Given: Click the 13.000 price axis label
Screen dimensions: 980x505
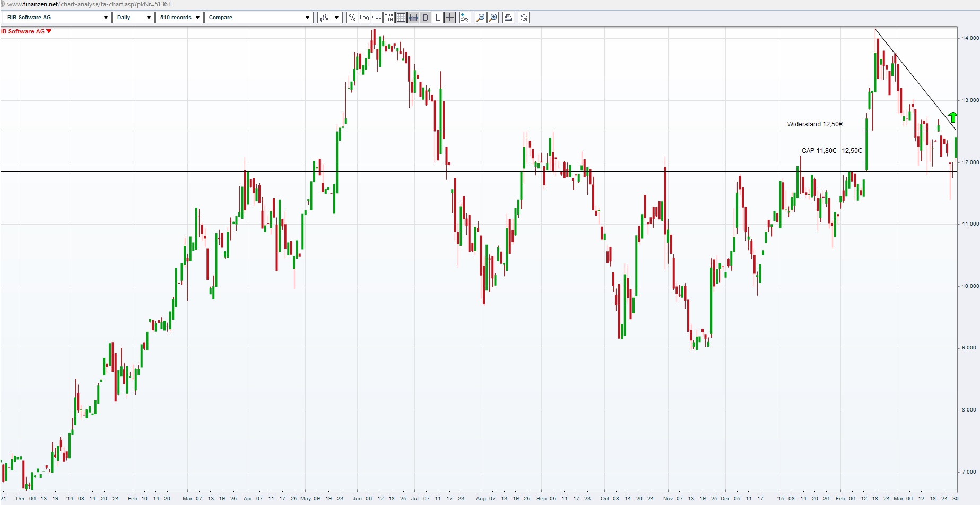Looking at the screenshot, I should tap(970, 100).
